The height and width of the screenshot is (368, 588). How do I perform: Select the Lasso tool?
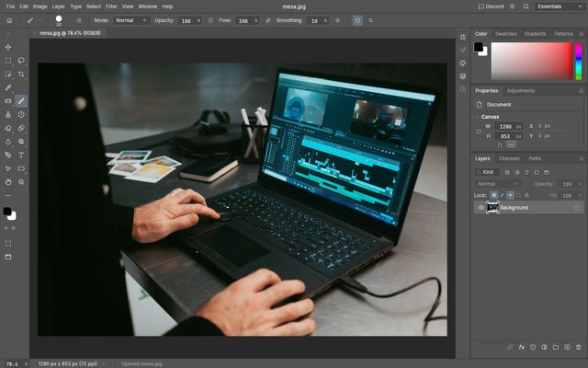point(21,61)
